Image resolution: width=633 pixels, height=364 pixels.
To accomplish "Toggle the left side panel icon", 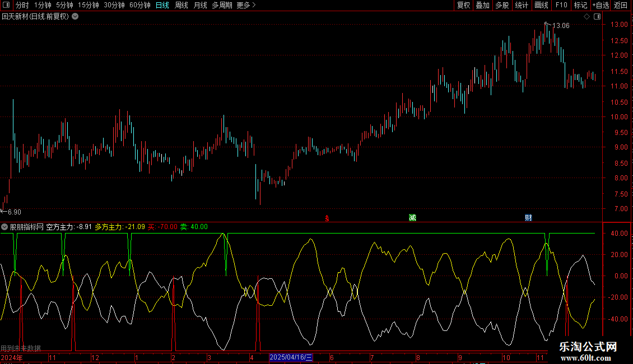I will pos(6,5).
